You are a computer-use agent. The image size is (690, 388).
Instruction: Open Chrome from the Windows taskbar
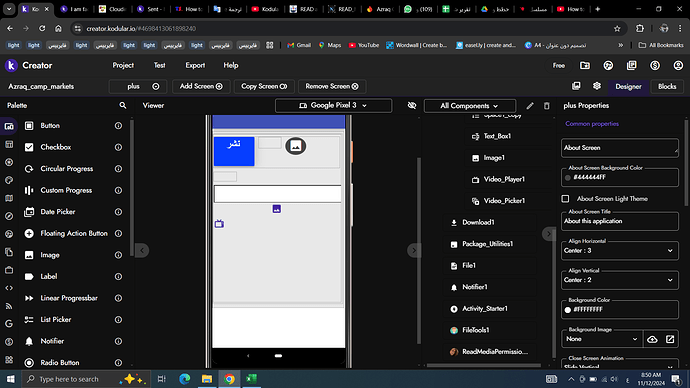229,379
